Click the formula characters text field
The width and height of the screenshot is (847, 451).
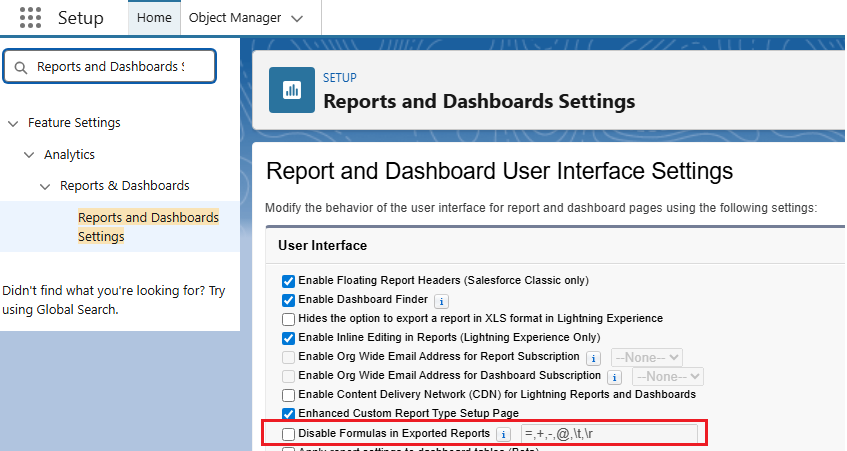(609, 434)
